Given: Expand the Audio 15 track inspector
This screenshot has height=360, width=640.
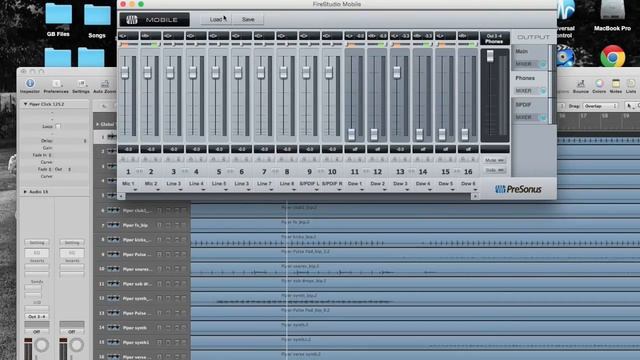Looking at the screenshot, I should [x=25, y=191].
